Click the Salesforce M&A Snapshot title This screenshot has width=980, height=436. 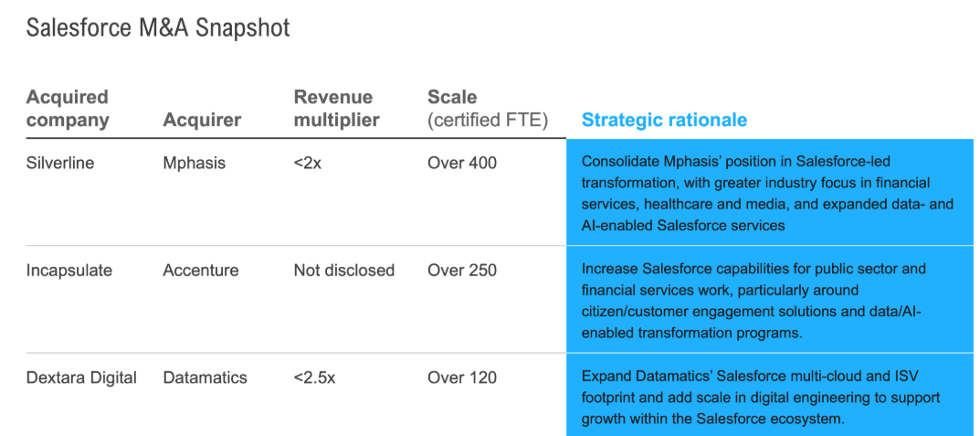pyautogui.click(x=158, y=28)
